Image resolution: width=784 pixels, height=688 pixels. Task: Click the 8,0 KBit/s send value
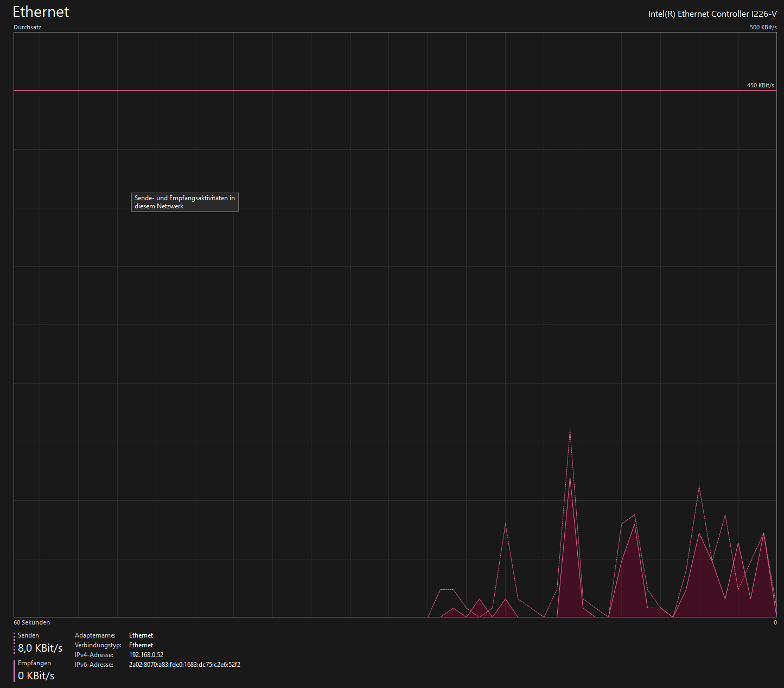40,648
